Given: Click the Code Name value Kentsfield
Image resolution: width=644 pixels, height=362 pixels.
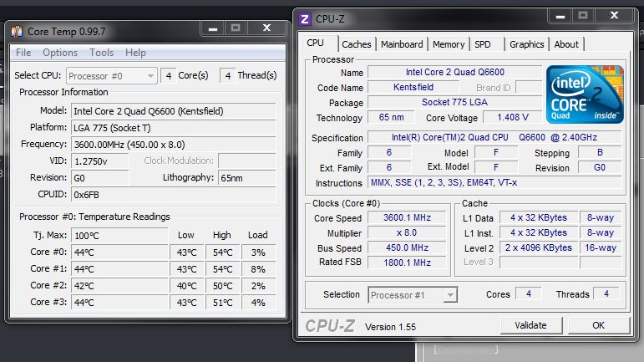Looking at the screenshot, I should (413, 87).
